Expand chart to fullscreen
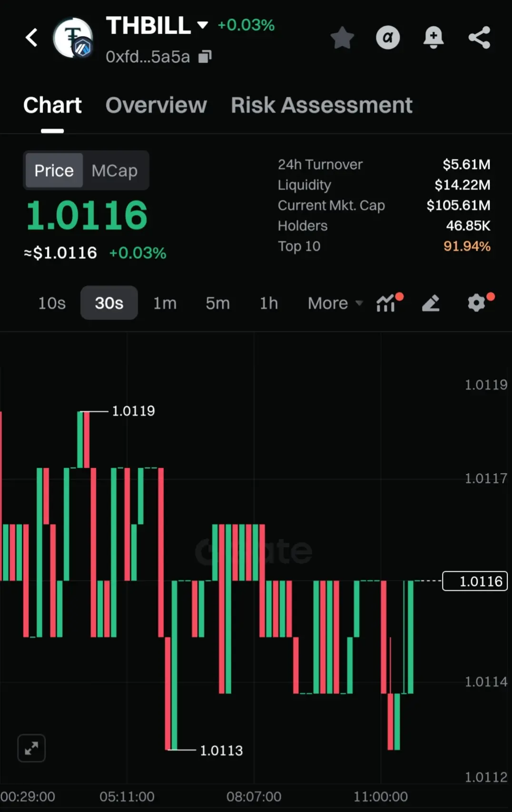The height and width of the screenshot is (812, 512). [x=31, y=748]
